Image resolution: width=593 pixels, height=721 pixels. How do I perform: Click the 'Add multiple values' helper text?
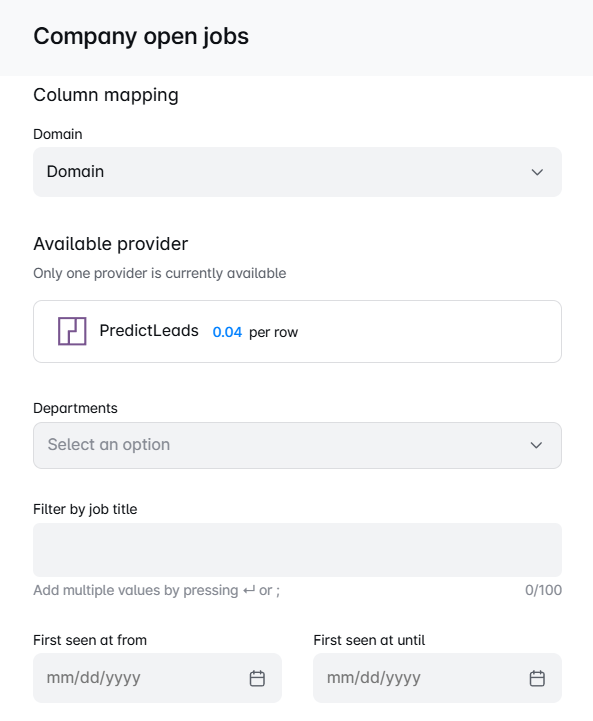(156, 590)
